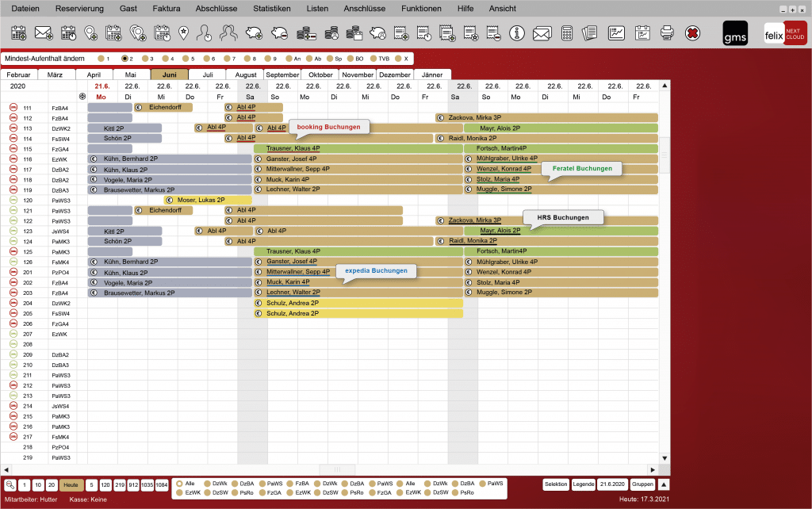This screenshot has height=509, width=812.
Task: Click the horizontal scrollbar below the booking grid
Action: tap(337, 469)
